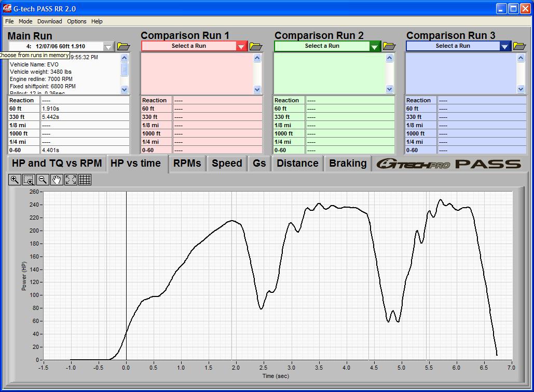Open the Options menu
The width and height of the screenshot is (534, 392).
tap(76, 21)
